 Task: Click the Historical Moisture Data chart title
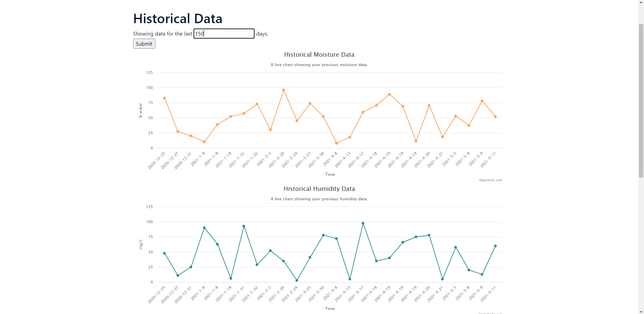tap(319, 55)
